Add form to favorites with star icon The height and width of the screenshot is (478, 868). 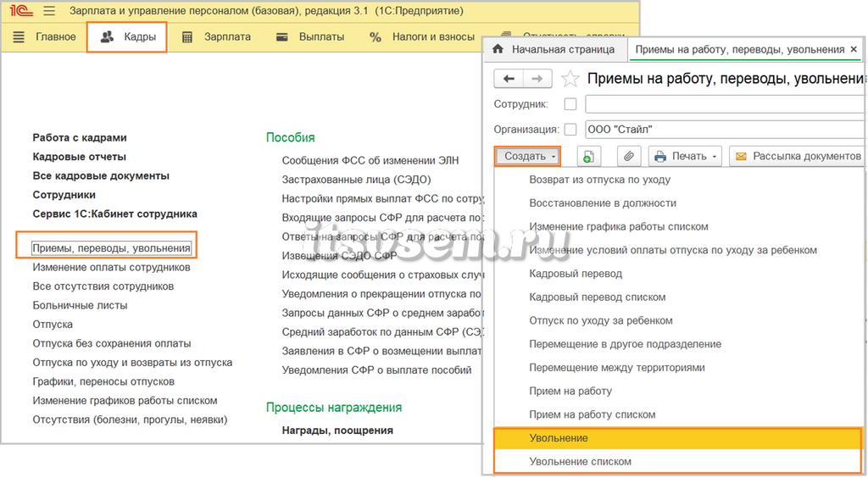(570, 79)
